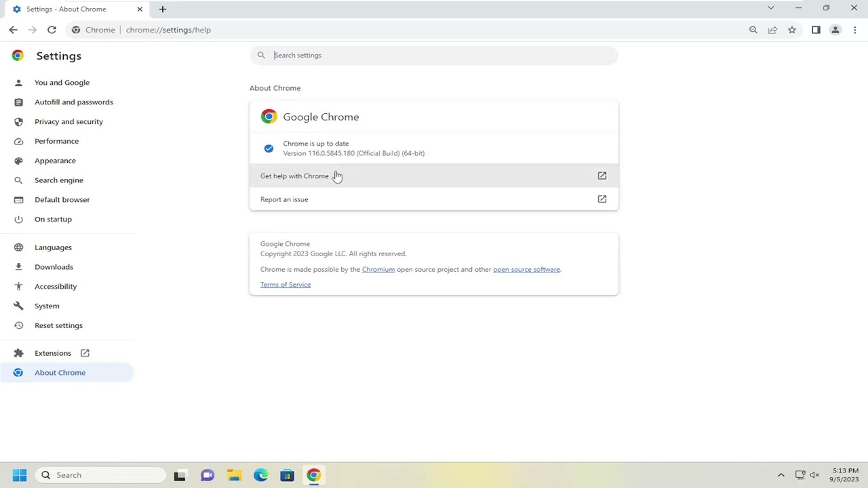Viewport: 868px width, 488px height.
Task: Click Get help with Chrome row
Action: point(434,176)
